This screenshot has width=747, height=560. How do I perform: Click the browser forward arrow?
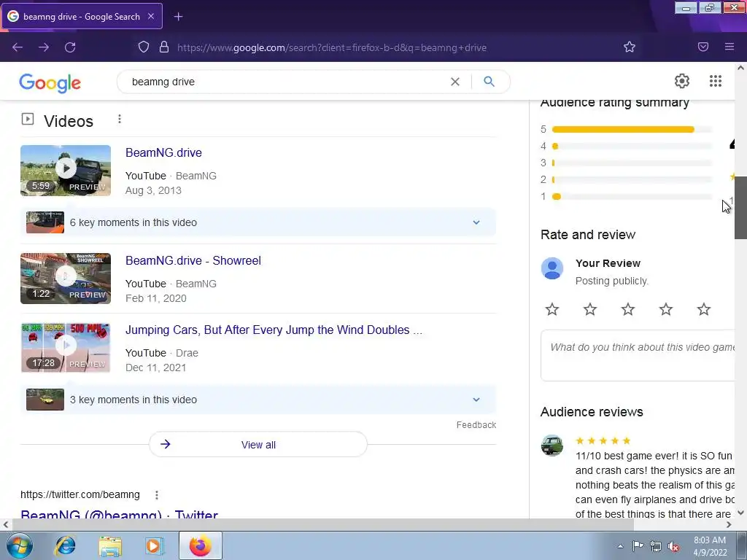coord(44,47)
